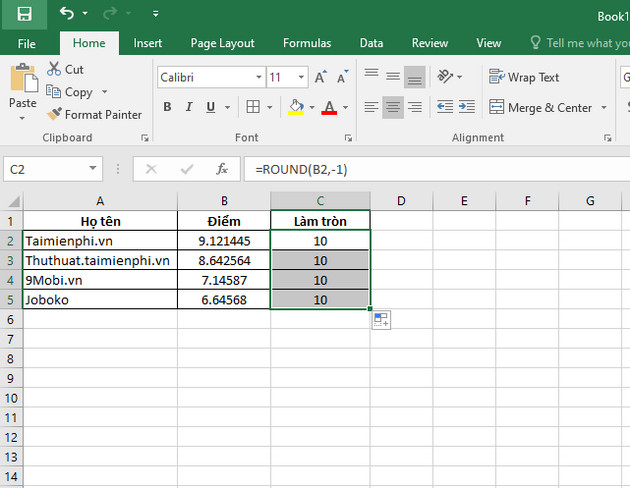630x488 pixels.
Task: Open the Copy options dropdown arrow
Action: [104, 92]
